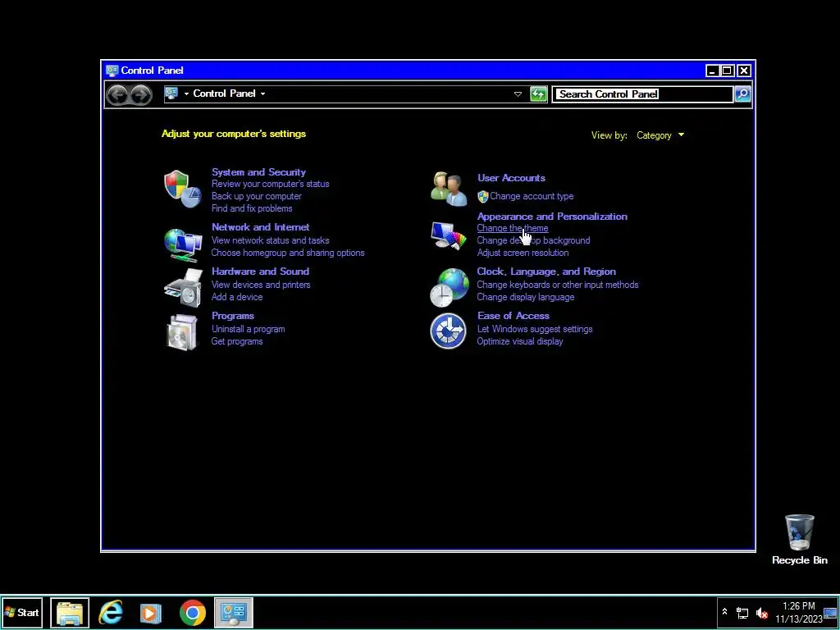Launch Google Chrome from the taskbar
This screenshot has width=840, height=630.
(x=193, y=613)
